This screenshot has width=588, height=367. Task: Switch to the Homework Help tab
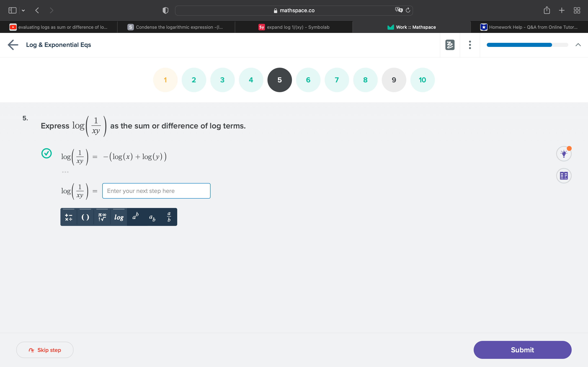[529, 27]
